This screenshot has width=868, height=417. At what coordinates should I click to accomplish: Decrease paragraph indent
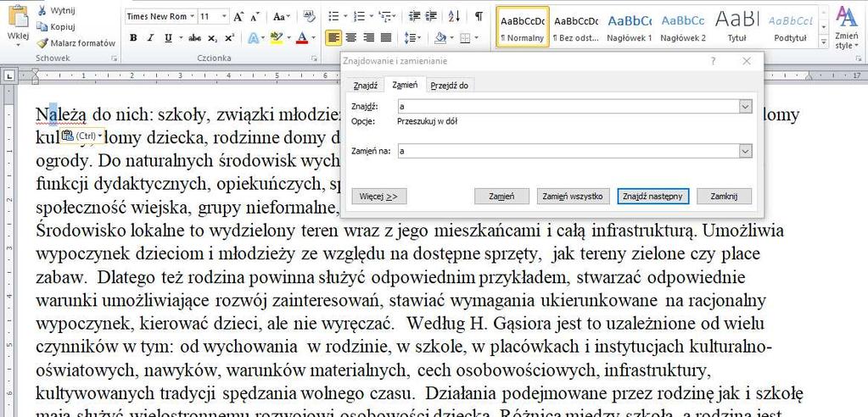pyautogui.click(x=413, y=17)
